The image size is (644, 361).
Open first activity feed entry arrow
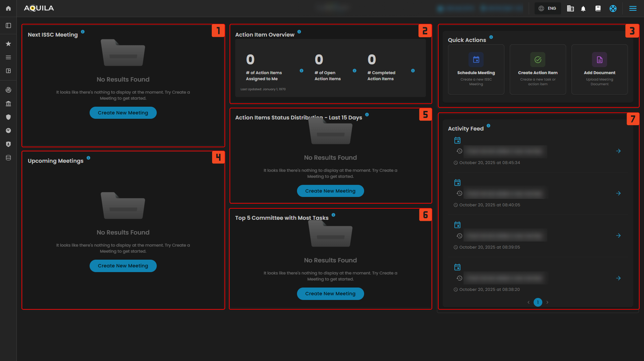point(618,151)
